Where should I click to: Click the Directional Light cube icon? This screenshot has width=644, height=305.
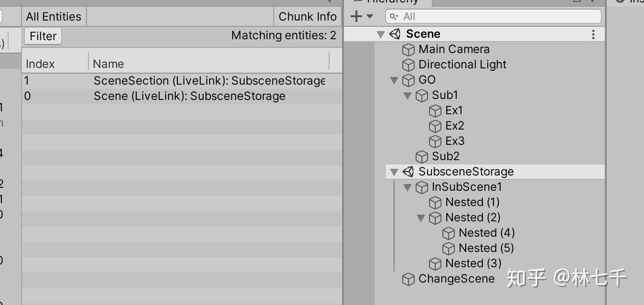coord(409,65)
